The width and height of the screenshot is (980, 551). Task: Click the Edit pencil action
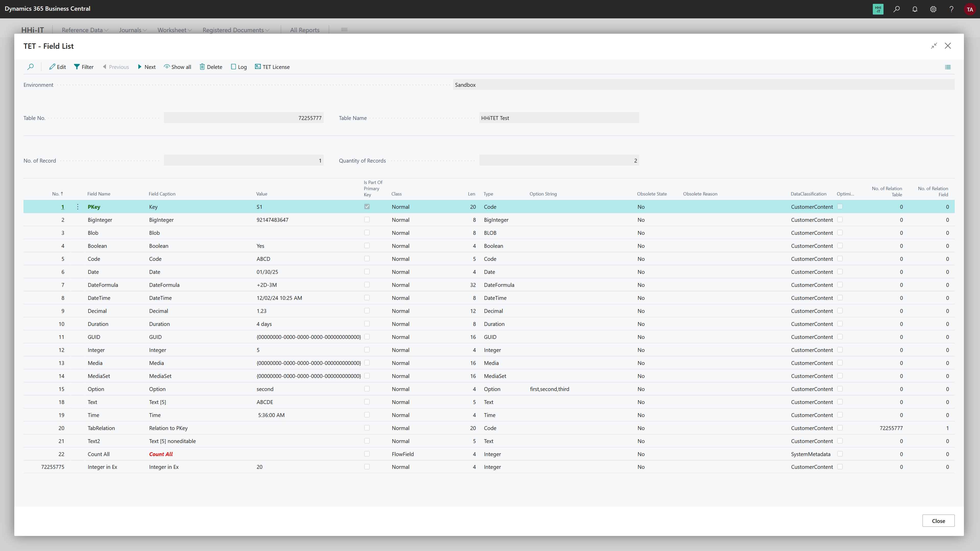click(x=57, y=67)
